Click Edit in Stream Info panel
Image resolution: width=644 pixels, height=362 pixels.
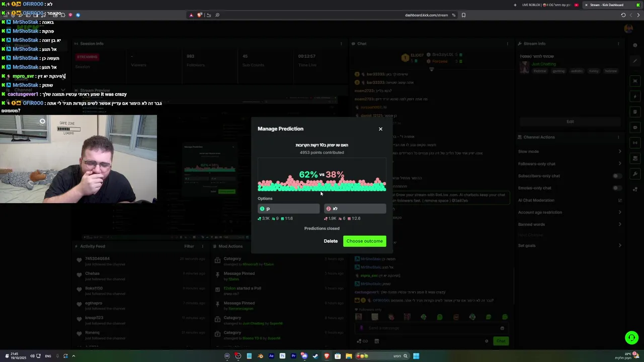pos(570,121)
